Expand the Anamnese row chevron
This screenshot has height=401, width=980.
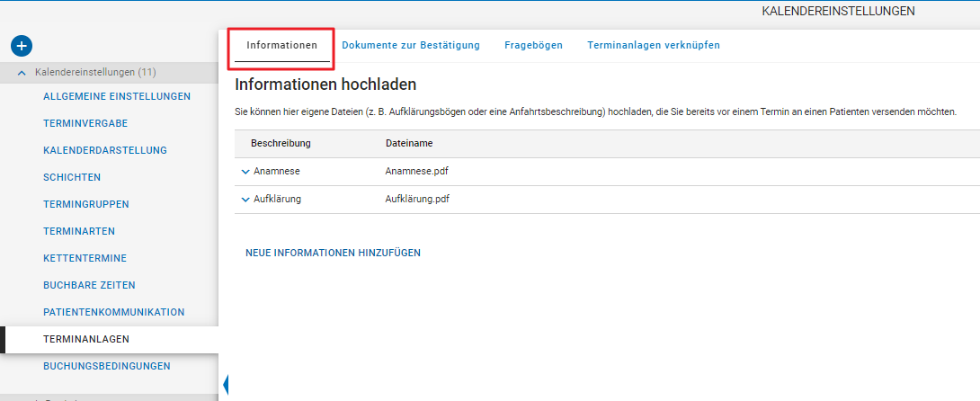pyautogui.click(x=245, y=172)
